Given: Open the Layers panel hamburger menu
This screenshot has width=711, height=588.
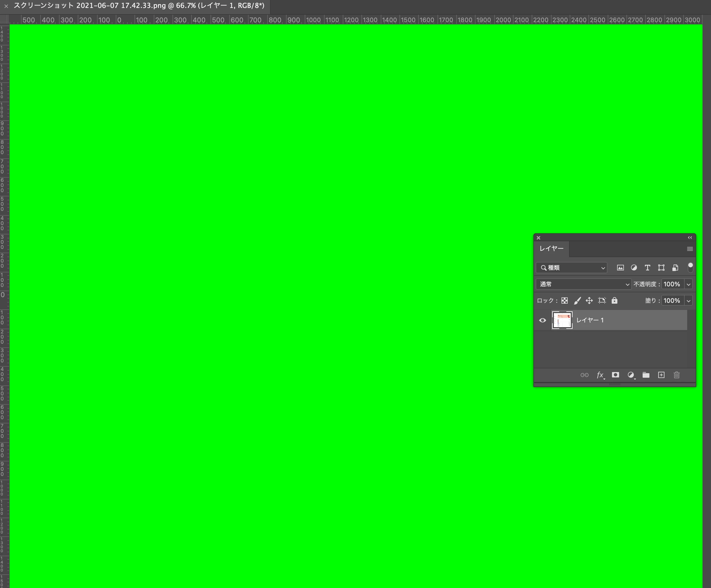Looking at the screenshot, I should [690, 249].
